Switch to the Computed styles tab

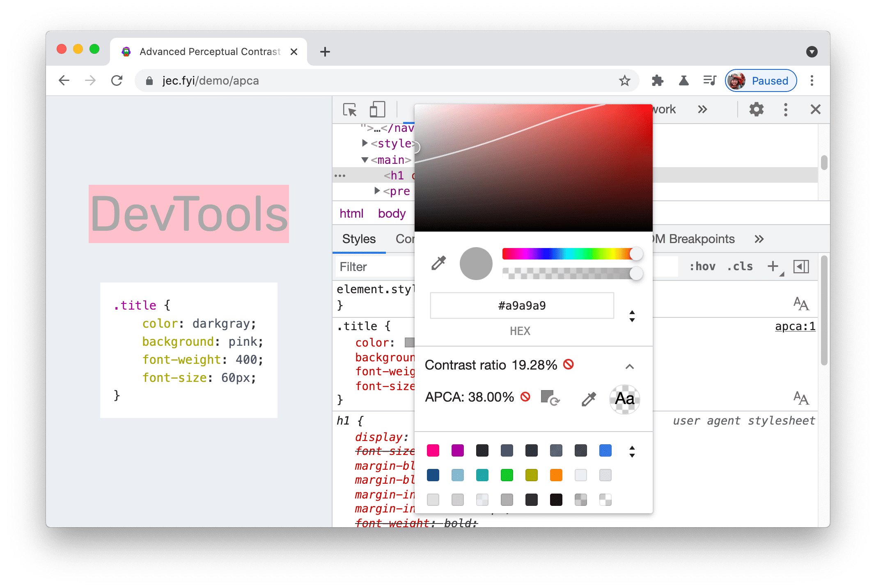coord(406,238)
